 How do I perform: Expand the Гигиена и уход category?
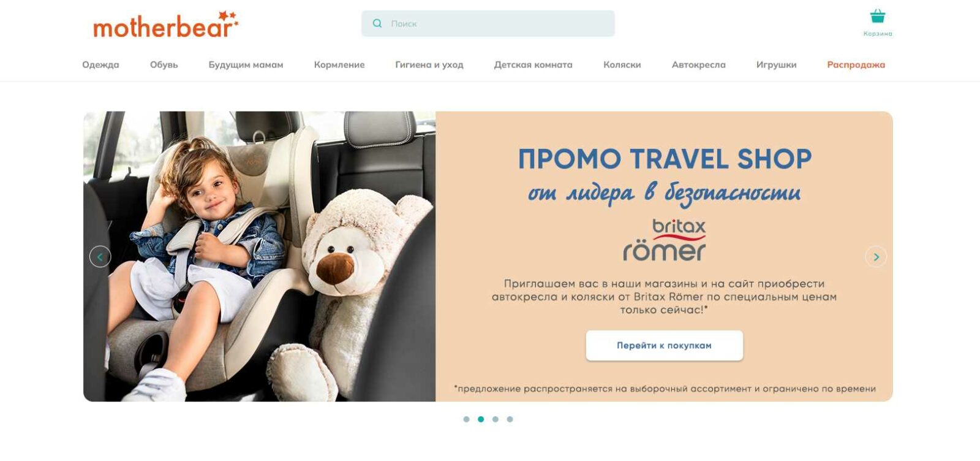429,65
